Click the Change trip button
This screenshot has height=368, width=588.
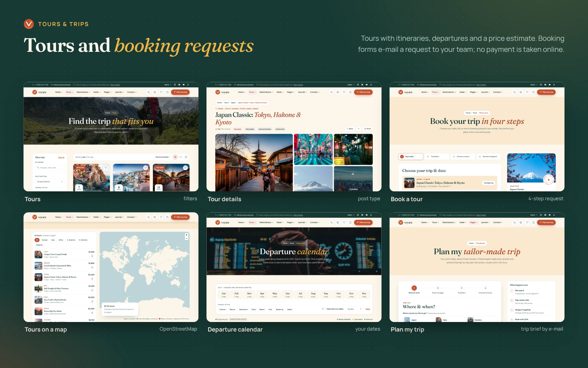[489, 183]
